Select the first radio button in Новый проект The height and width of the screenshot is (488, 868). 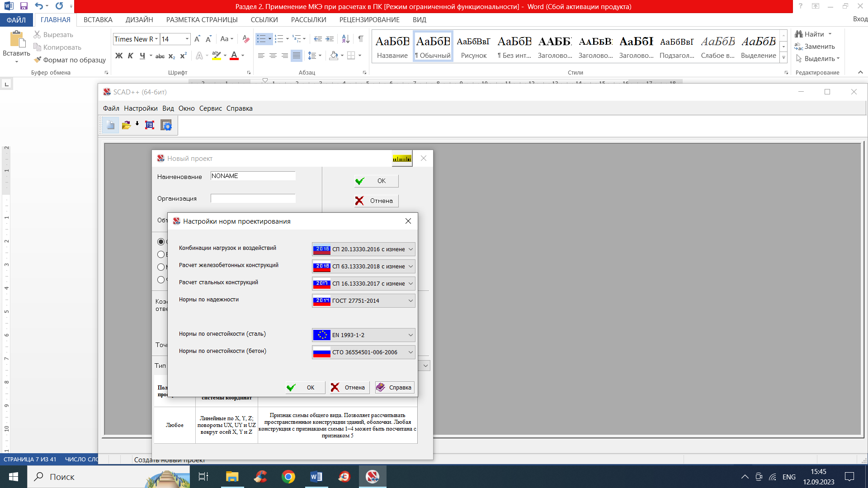pyautogui.click(x=161, y=242)
